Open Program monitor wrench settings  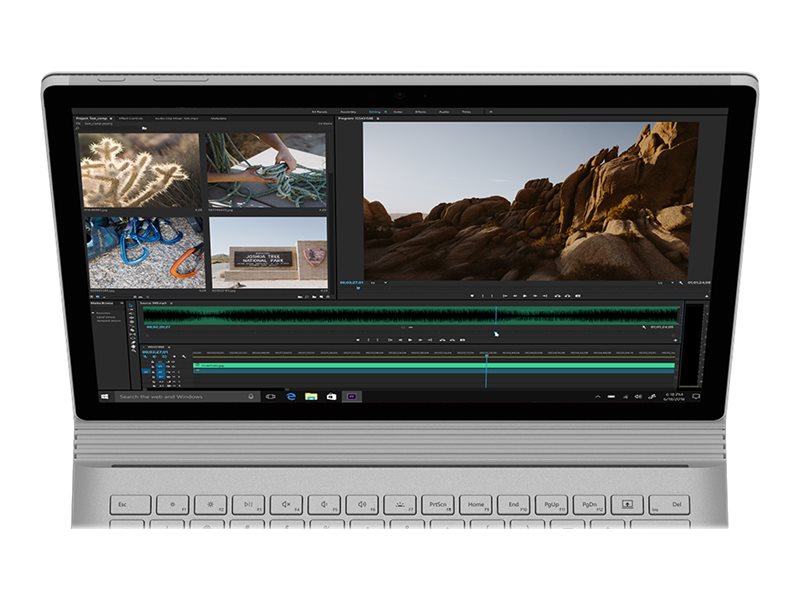point(681,283)
